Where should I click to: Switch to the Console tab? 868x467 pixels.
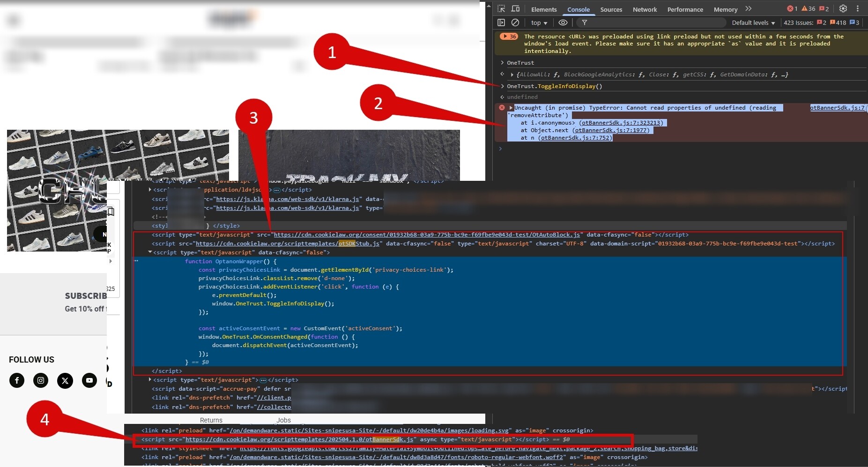(x=579, y=9)
